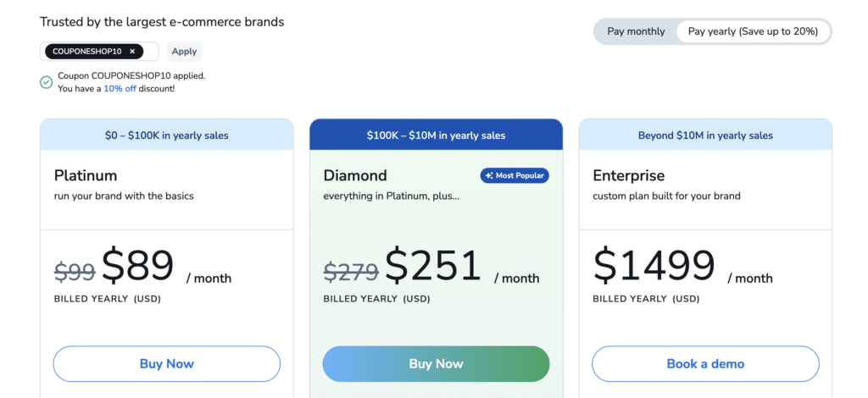Click the $251 Diamond discounted price

point(433,266)
